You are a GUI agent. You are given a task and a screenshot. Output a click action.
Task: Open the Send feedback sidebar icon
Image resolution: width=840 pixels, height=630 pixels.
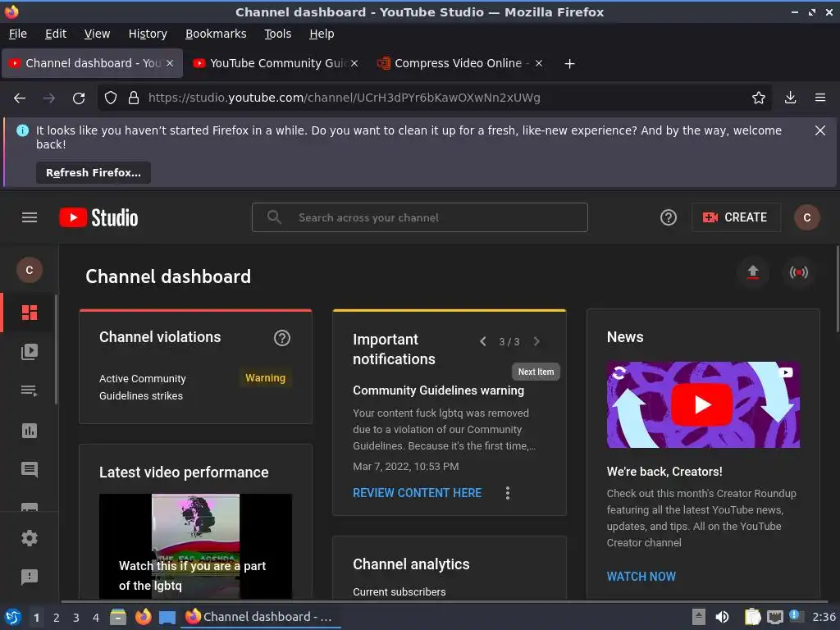tap(30, 577)
